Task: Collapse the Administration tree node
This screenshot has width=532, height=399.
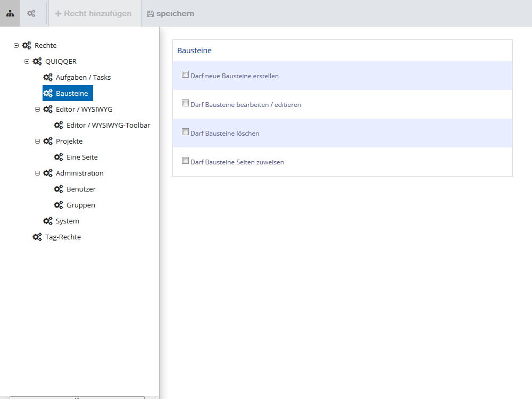Action: [37, 173]
